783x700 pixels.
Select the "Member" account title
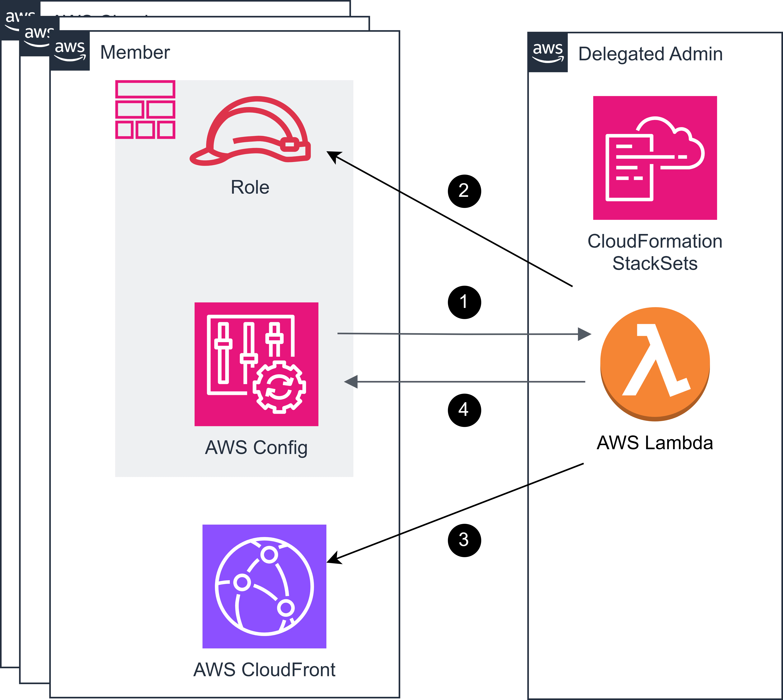(135, 52)
